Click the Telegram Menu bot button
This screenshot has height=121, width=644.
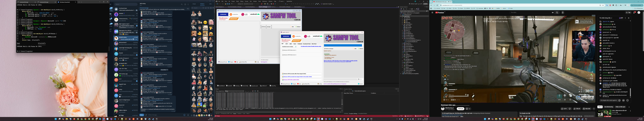142,115
